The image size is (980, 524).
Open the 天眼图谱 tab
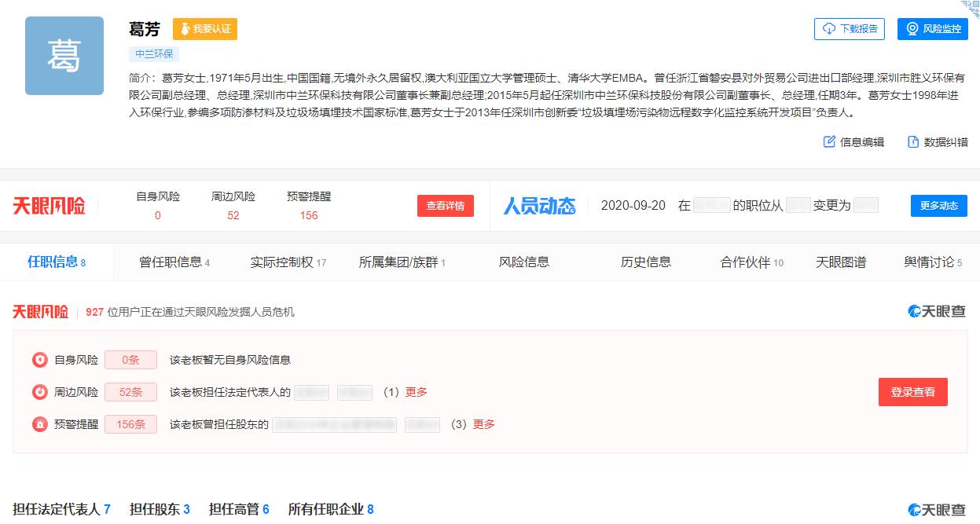[x=841, y=262]
